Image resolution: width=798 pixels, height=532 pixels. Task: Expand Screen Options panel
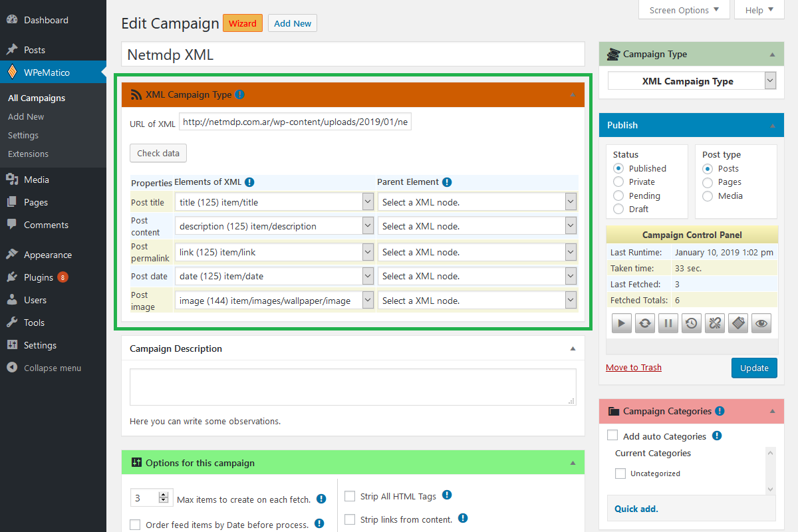coord(684,10)
